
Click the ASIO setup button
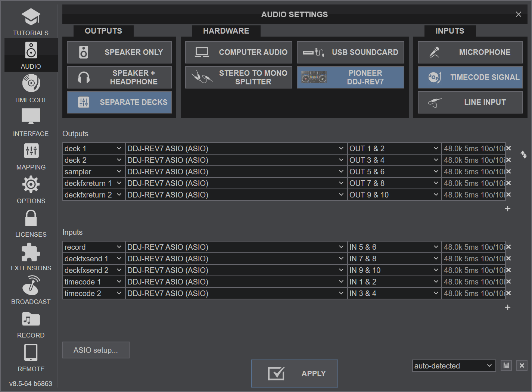click(96, 350)
